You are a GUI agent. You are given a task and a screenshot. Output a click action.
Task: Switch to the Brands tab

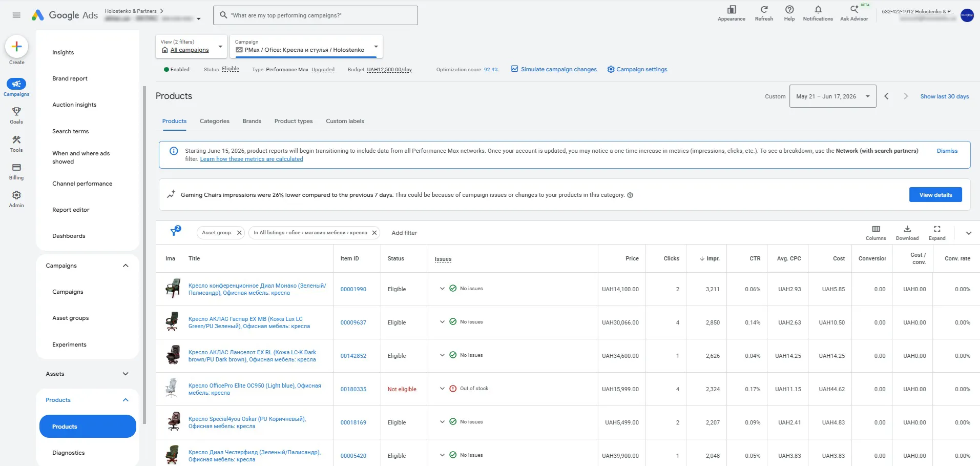(252, 121)
